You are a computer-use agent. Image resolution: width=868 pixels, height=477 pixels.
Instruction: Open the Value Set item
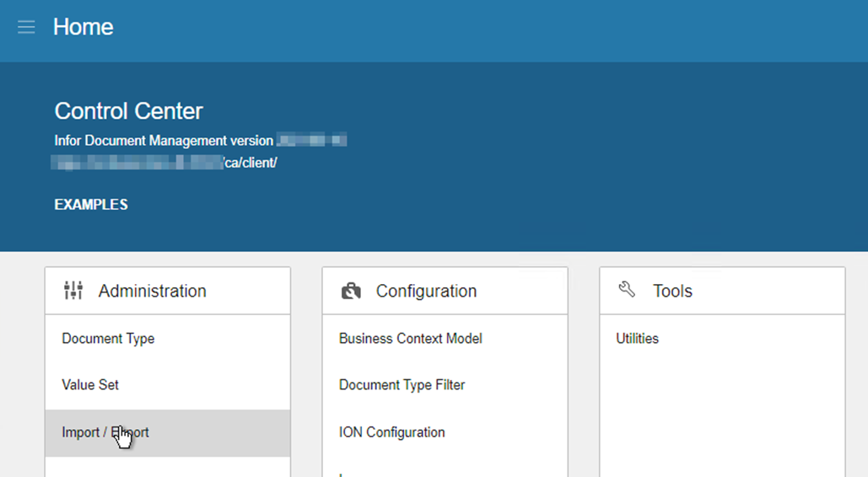click(90, 385)
